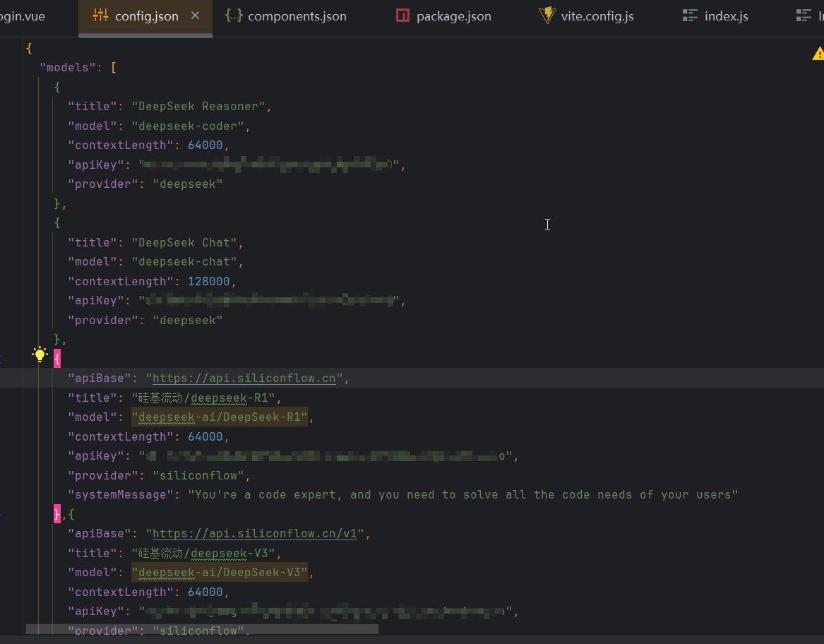Click the 128000 contextLength value
Viewport: 824px width, 644px height.
pos(208,282)
